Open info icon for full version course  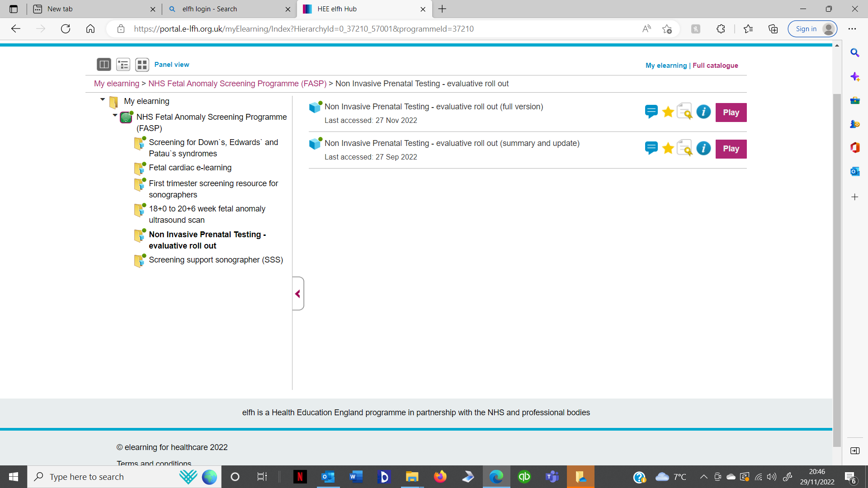pos(703,112)
